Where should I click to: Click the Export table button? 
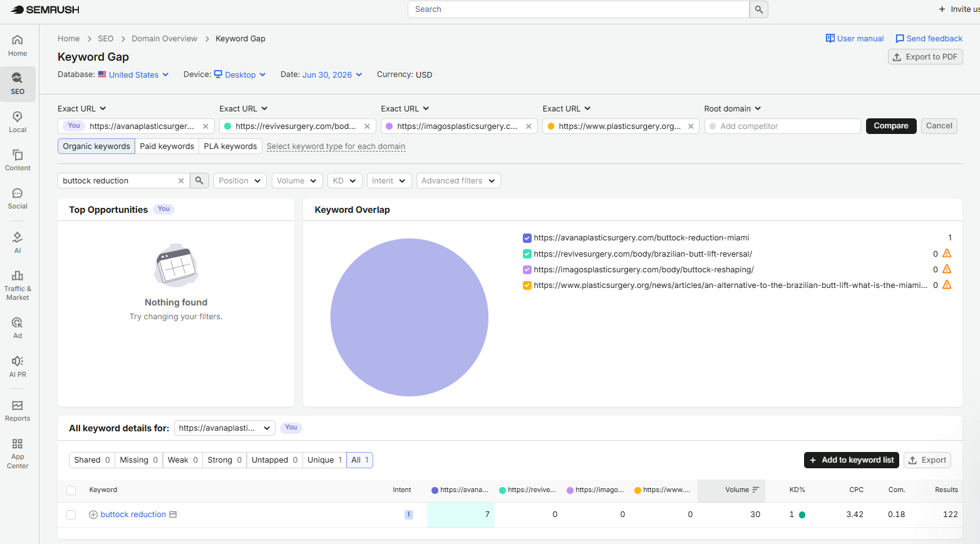[x=927, y=460]
